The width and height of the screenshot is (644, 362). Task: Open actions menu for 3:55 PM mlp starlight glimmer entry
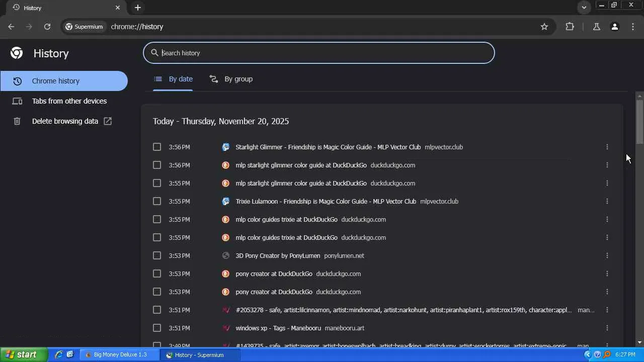point(607,184)
